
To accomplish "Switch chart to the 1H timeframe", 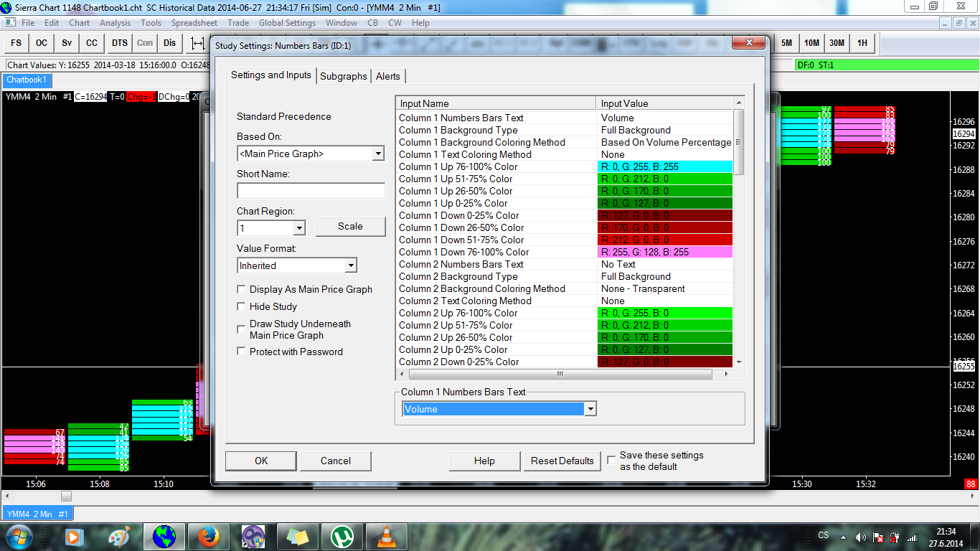I will 862,43.
